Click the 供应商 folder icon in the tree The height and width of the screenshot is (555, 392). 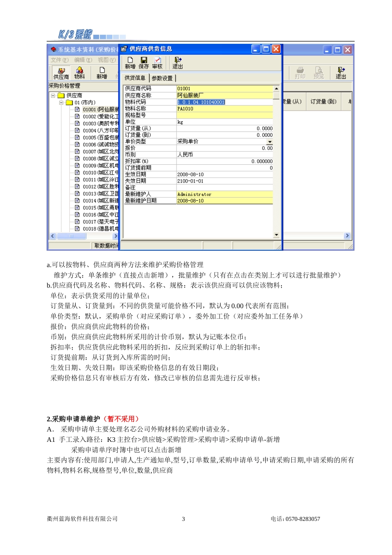61,95
